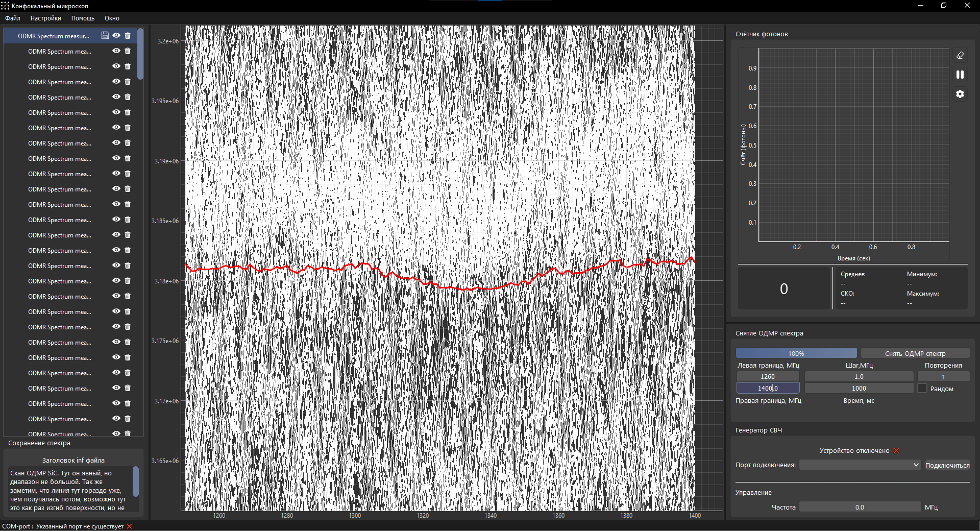Screen dimensions: 980x531
Task: Open the Порт подключения dropdown
Action: tap(860, 465)
